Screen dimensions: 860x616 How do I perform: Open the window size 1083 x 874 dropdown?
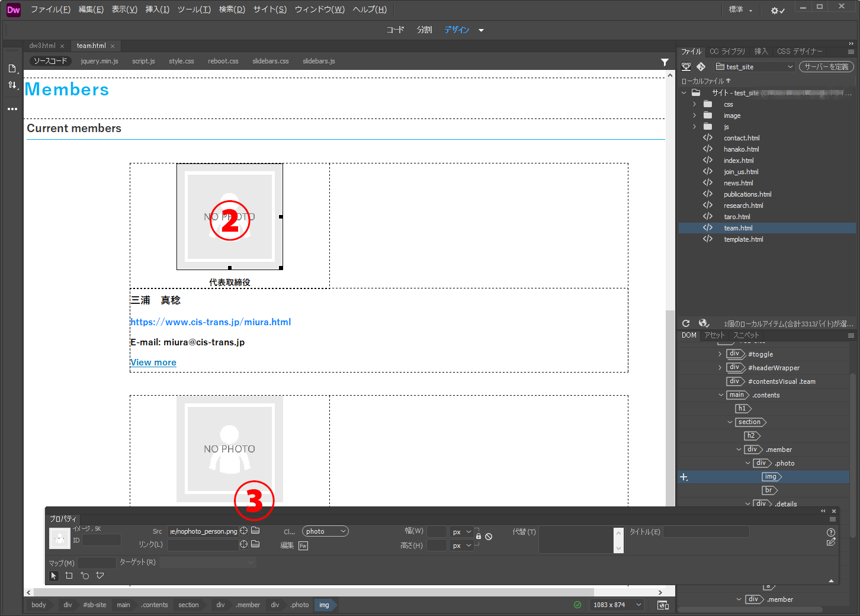coord(617,605)
